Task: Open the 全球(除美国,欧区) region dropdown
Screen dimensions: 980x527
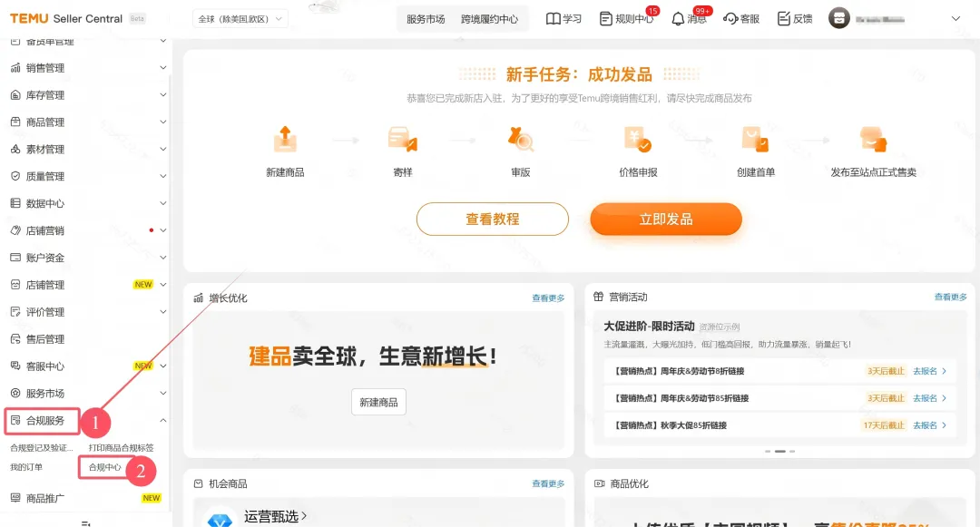Action: (240, 19)
